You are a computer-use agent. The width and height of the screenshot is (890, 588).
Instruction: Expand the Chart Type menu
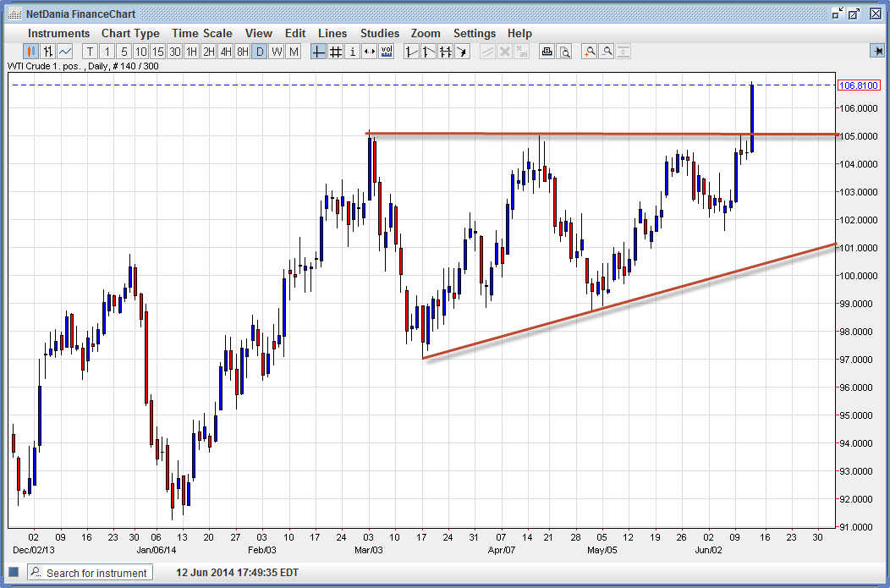(x=130, y=33)
